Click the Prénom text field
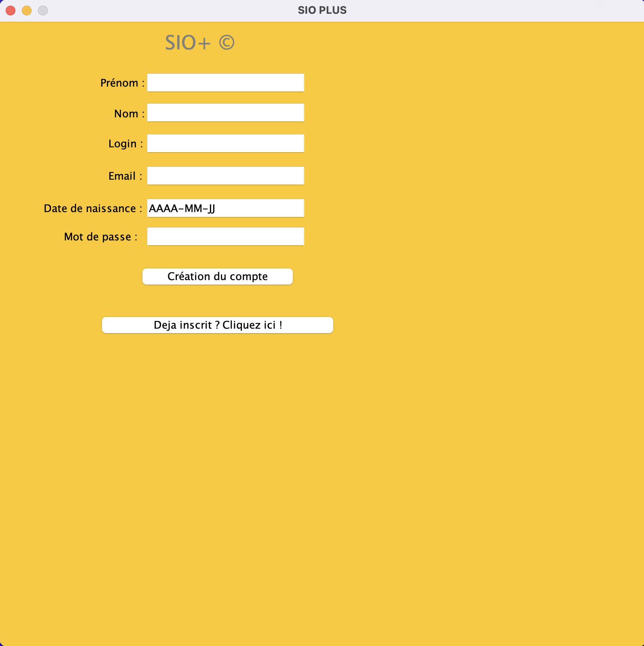The height and width of the screenshot is (646, 644). pos(225,83)
